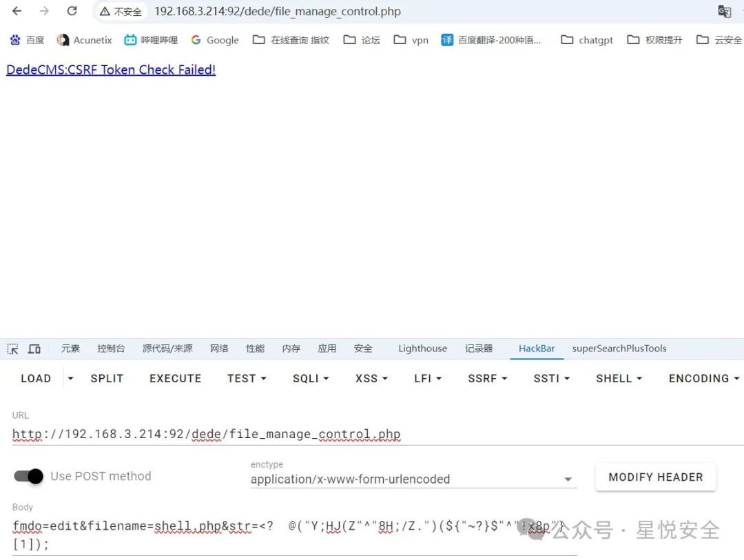Screen dimensions: 744x560
Task: Open the vpn bookmark folder
Action: (x=411, y=40)
